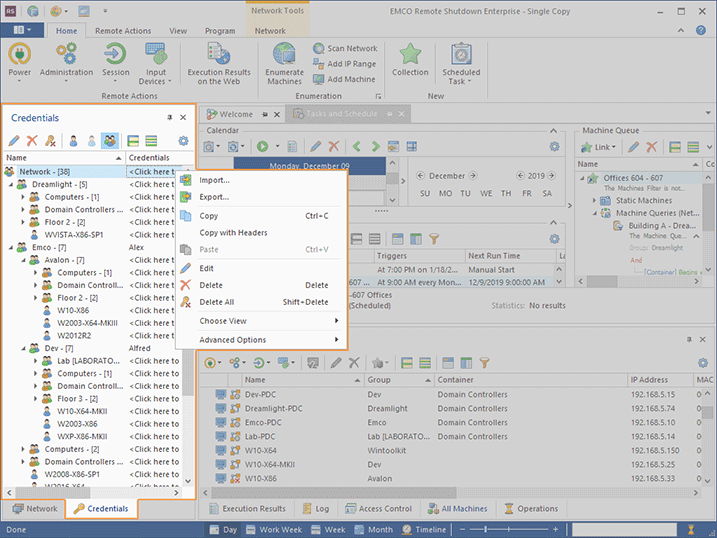Click the delete all credentials key icon
Screen dimensions: 717x538
tap(49, 141)
